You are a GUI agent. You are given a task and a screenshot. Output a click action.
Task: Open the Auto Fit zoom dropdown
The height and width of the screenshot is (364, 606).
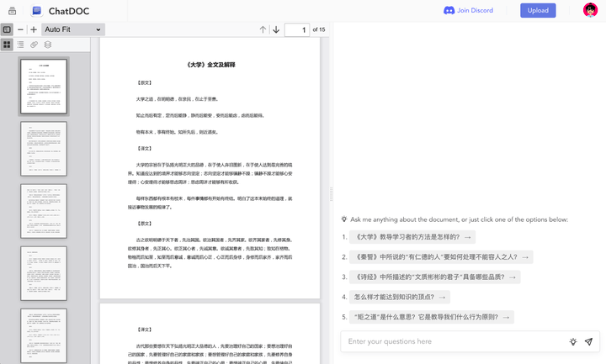72,29
